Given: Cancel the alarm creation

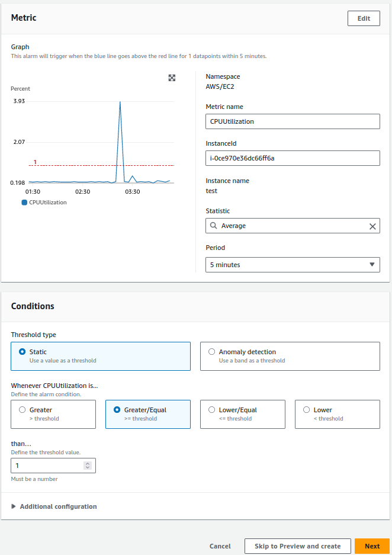Looking at the screenshot, I should pos(220,546).
